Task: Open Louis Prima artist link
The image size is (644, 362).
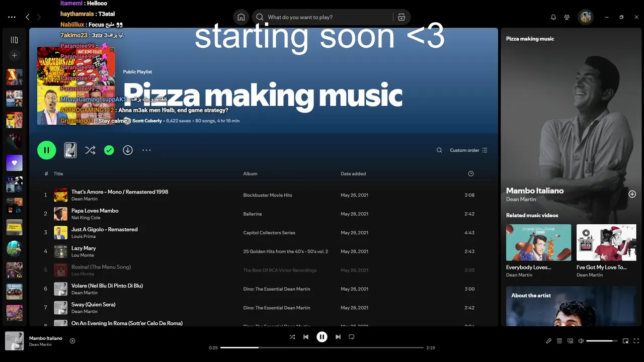Action: 84,236
